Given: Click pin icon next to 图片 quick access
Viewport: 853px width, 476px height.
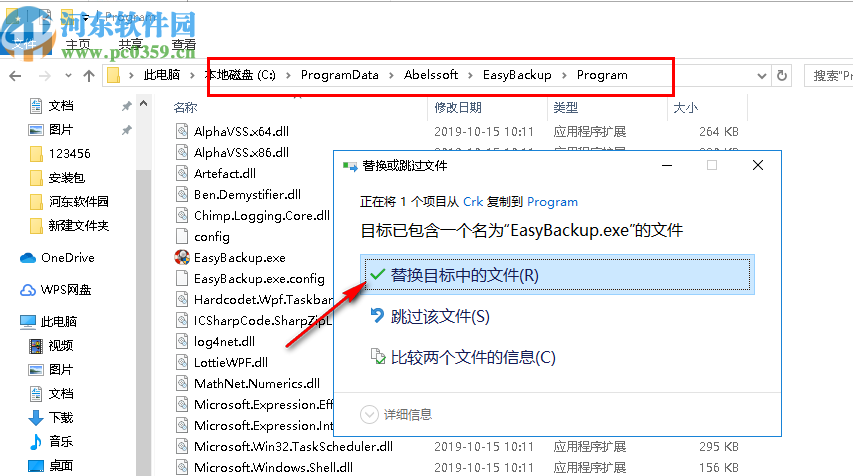Looking at the screenshot, I should tap(126, 130).
